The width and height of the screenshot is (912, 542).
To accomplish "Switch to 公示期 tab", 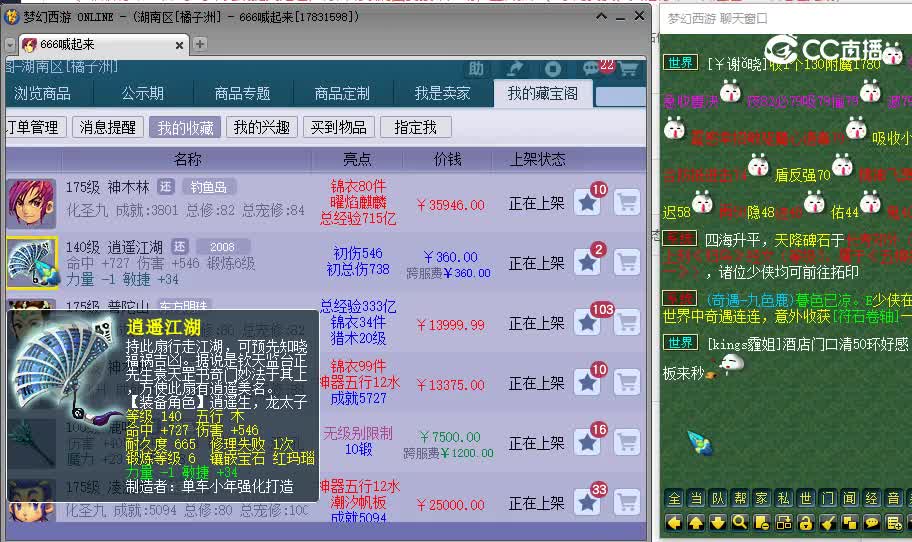I will tap(142, 94).
